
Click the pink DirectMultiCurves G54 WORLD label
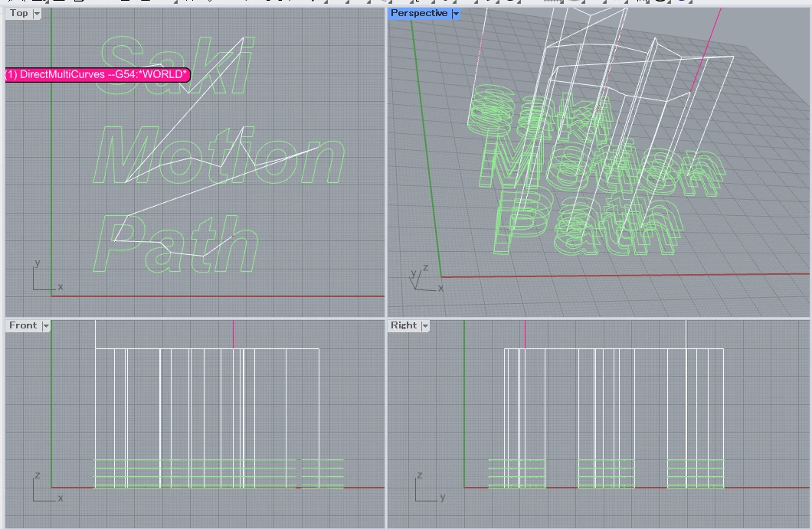pyautogui.click(x=97, y=74)
